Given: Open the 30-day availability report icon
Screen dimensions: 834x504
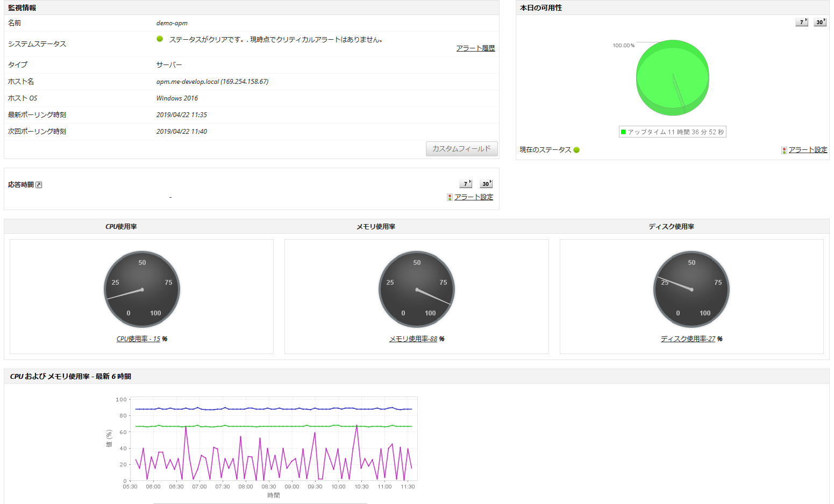Looking at the screenshot, I should click(x=819, y=22).
